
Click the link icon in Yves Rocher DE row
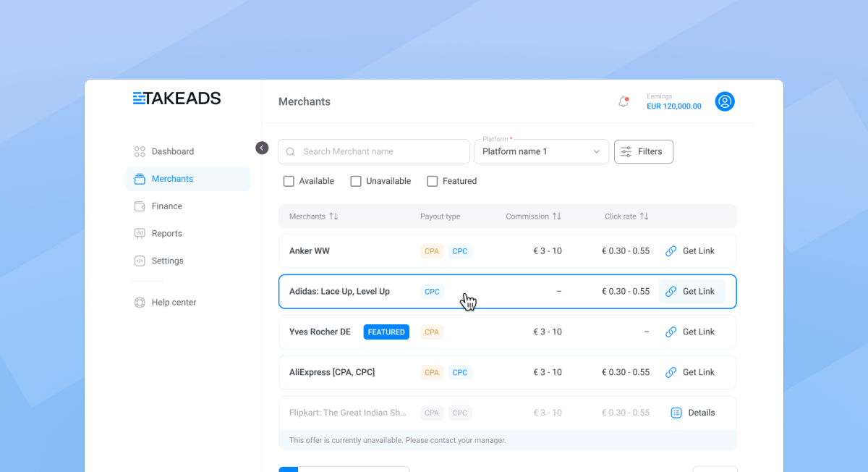coord(671,332)
